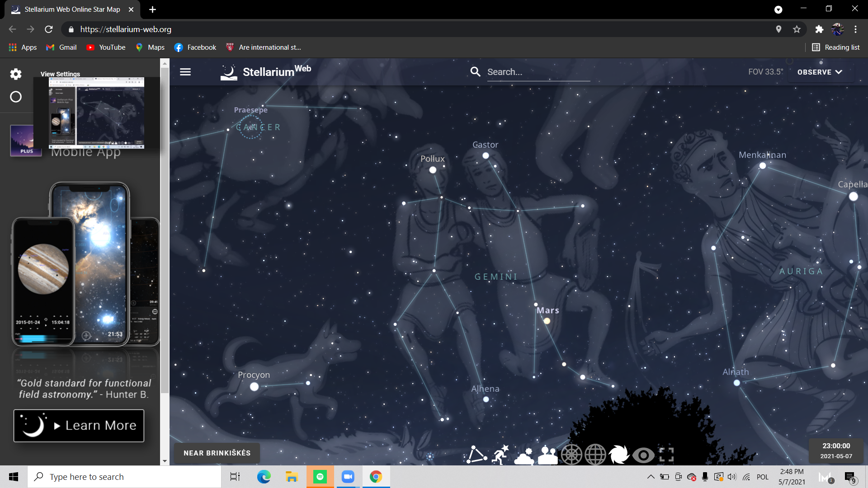Toggle constellation art figures

click(500, 455)
